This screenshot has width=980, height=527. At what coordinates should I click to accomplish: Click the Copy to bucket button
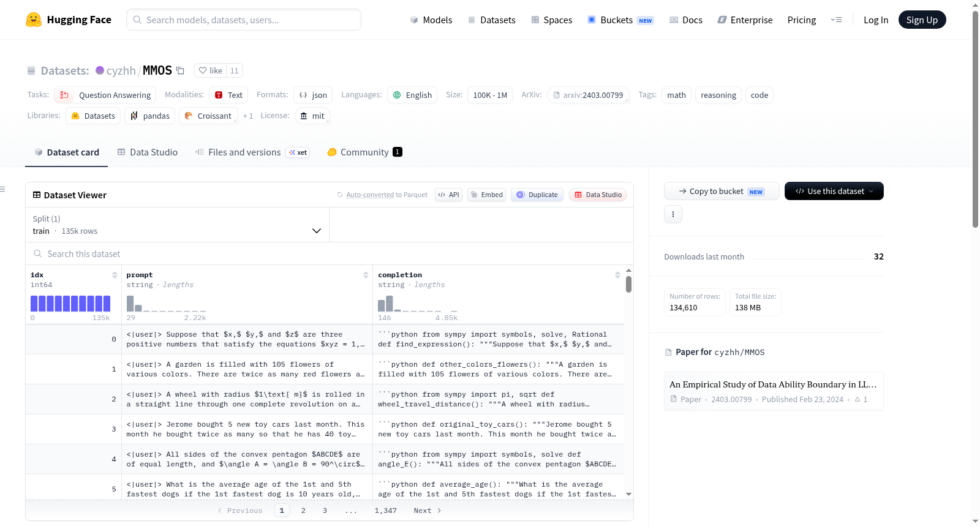722,191
